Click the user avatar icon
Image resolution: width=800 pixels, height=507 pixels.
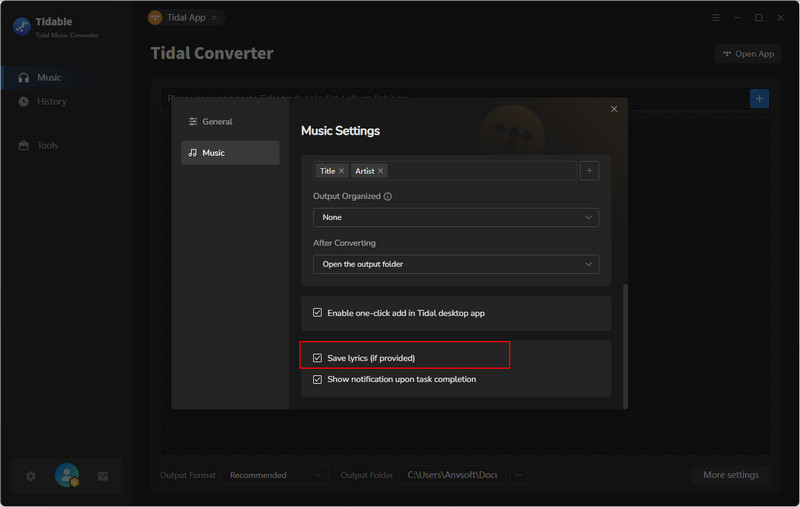click(x=67, y=475)
